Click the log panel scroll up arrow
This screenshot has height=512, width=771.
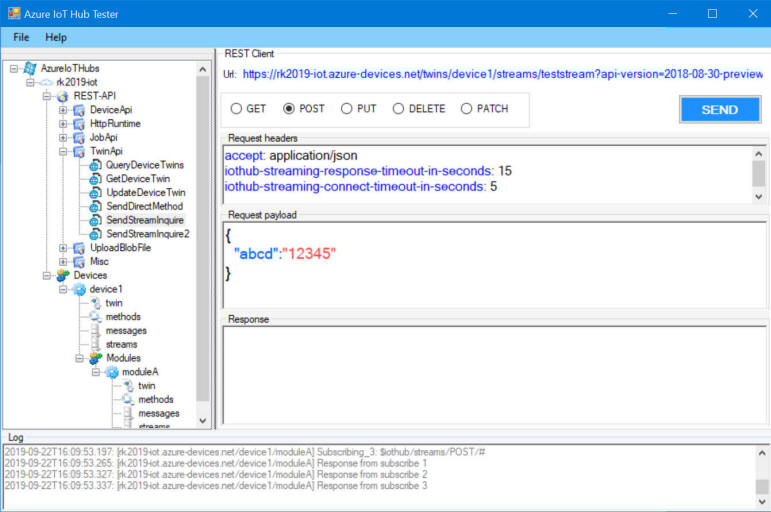[762, 453]
